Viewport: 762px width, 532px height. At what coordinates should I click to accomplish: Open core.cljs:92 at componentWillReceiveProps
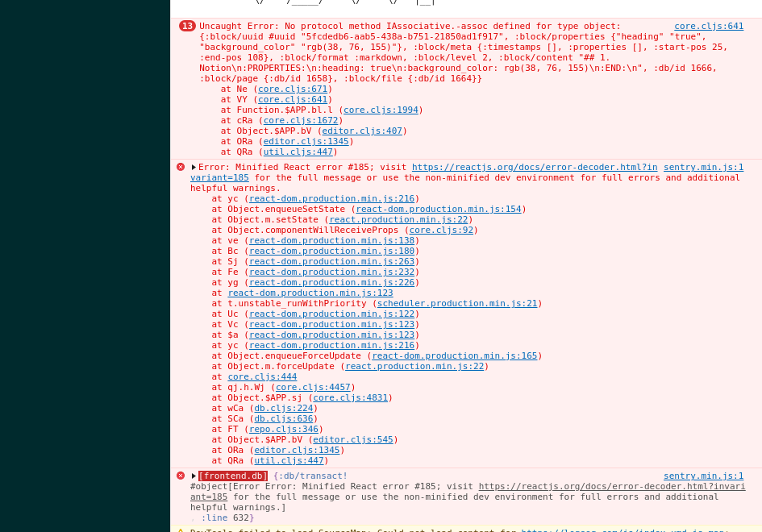(441, 231)
